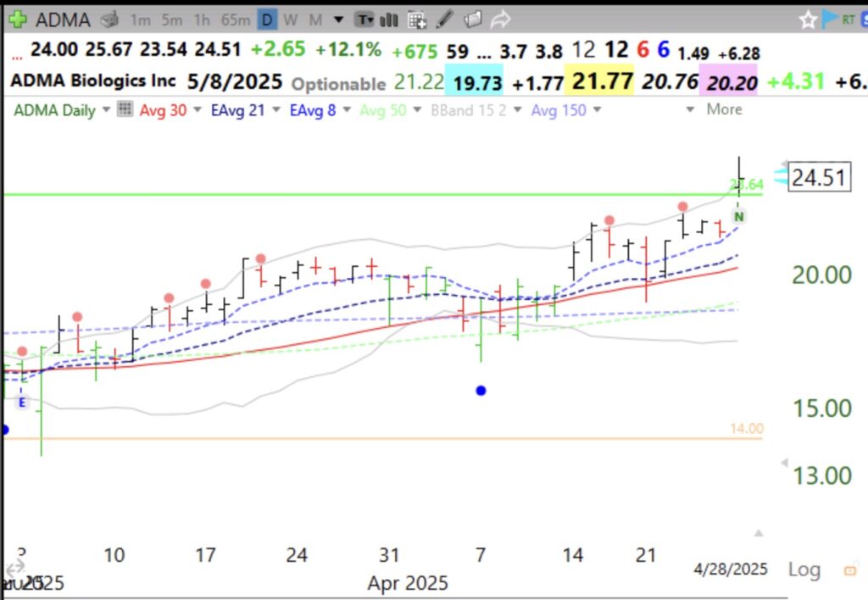Open the notes tag icon
The width and height of the screenshot is (868, 600).
point(472,20)
